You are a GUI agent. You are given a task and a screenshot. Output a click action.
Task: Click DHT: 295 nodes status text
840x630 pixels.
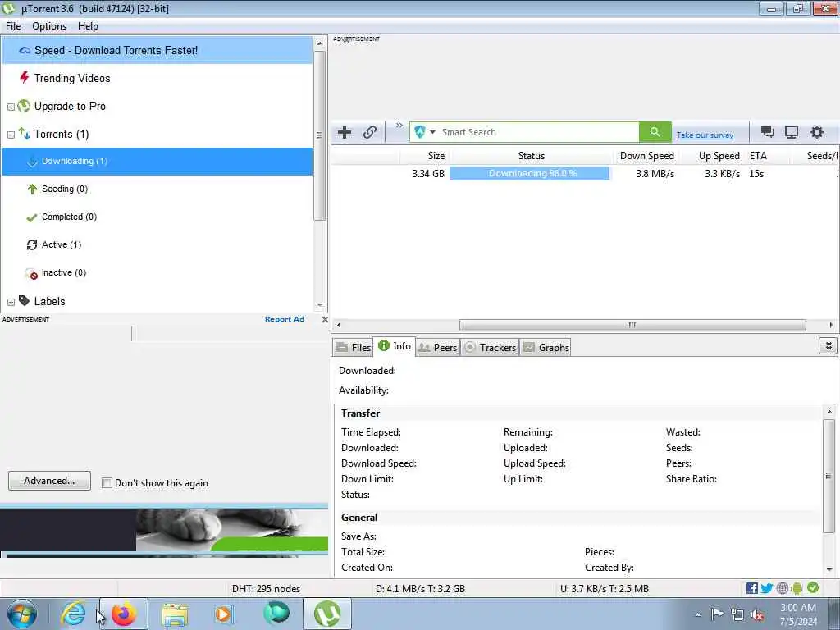tap(266, 589)
